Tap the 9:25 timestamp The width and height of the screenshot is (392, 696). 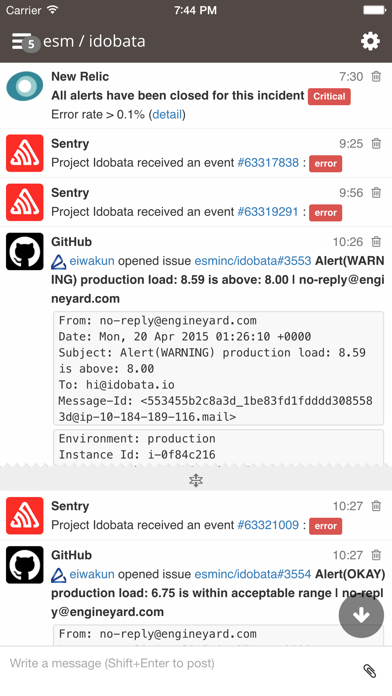point(351,143)
